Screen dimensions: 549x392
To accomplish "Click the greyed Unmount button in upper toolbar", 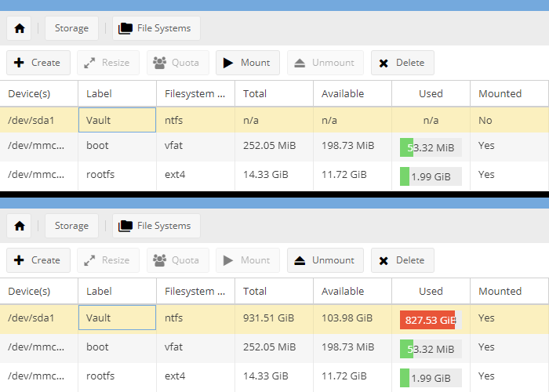I will tap(325, 63).
